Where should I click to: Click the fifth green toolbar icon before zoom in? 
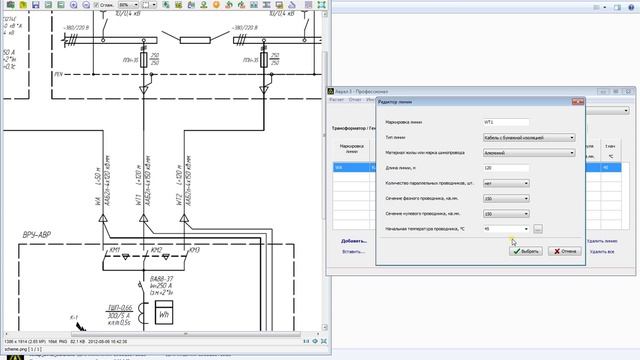(61, 4)
